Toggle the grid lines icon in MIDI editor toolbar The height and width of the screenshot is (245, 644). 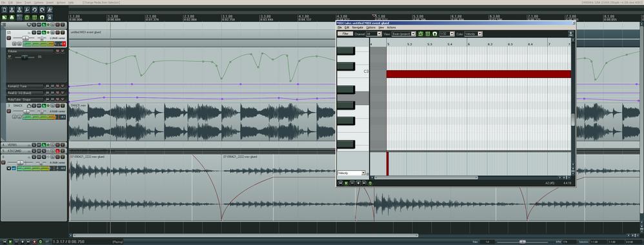click(428, 34)
